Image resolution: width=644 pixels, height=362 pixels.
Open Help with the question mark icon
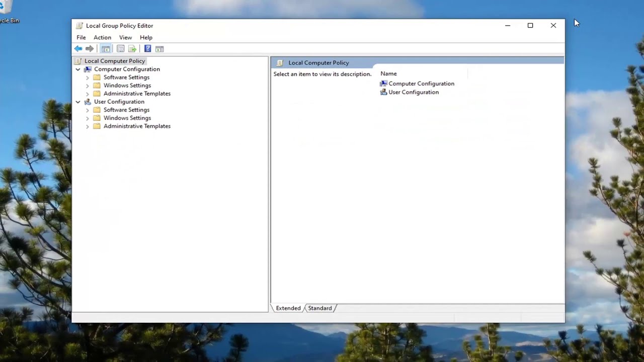coord(147,49)
